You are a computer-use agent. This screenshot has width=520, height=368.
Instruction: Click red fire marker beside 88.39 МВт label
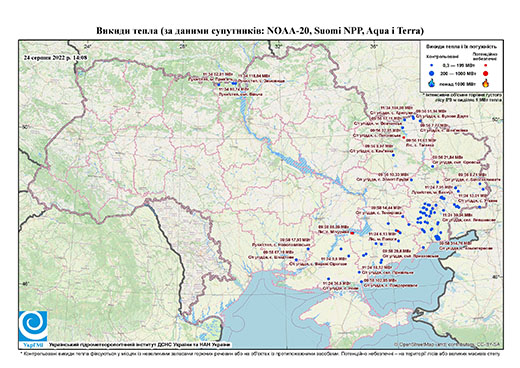352,233
